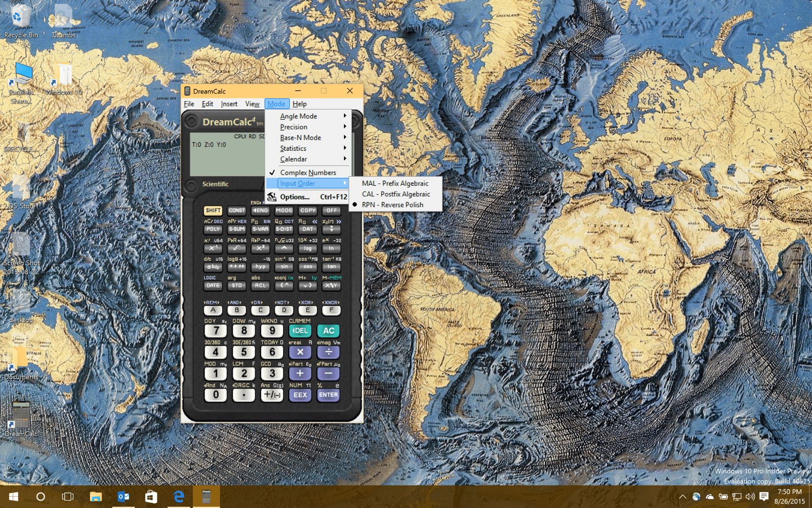Viewport: 812px width, 508px height.
Task: Select MAL - Prefix Algebraic input order
Action: pyautogui.click(x=395, y=184)
